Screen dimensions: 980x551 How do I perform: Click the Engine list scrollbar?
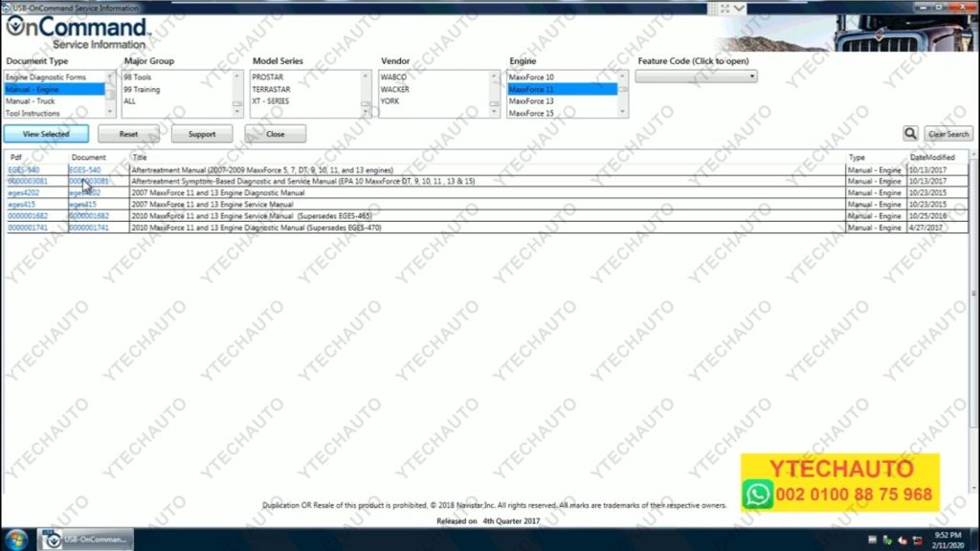[622, 95]
